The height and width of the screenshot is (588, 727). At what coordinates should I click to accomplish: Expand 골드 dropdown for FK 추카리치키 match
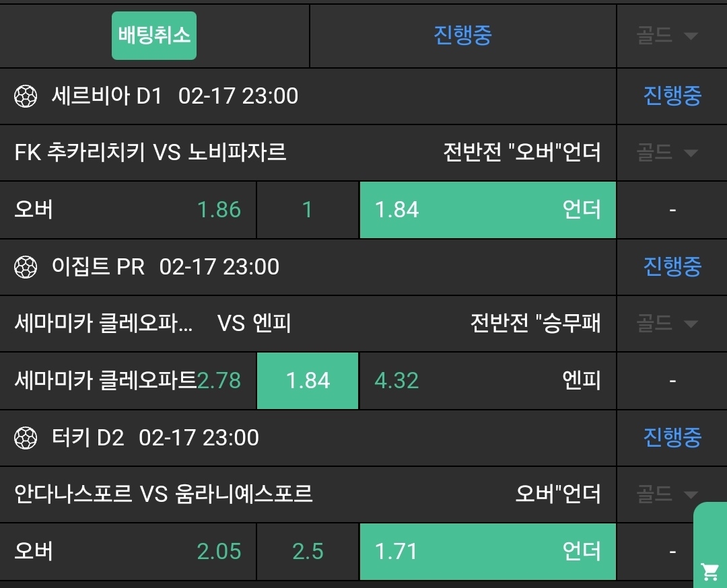[666, 153]
